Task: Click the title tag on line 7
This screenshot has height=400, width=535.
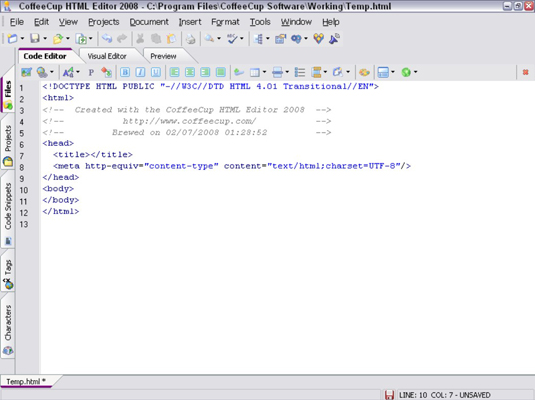Action: click(92, 155)
